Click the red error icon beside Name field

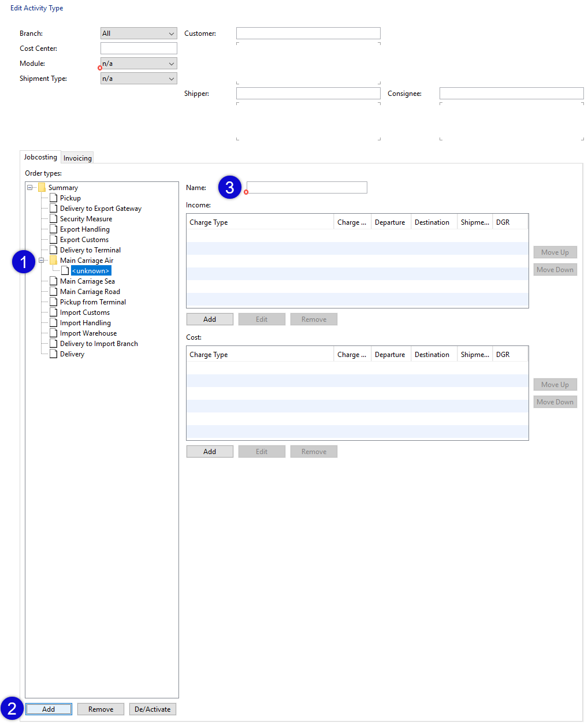(245, 191)
